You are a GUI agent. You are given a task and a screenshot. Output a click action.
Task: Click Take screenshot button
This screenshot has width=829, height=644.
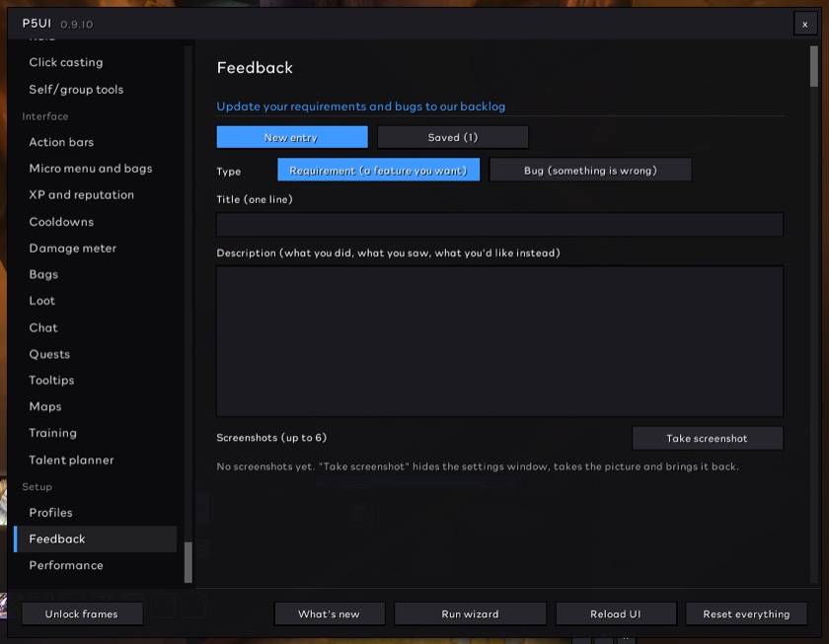pos(708,439)
